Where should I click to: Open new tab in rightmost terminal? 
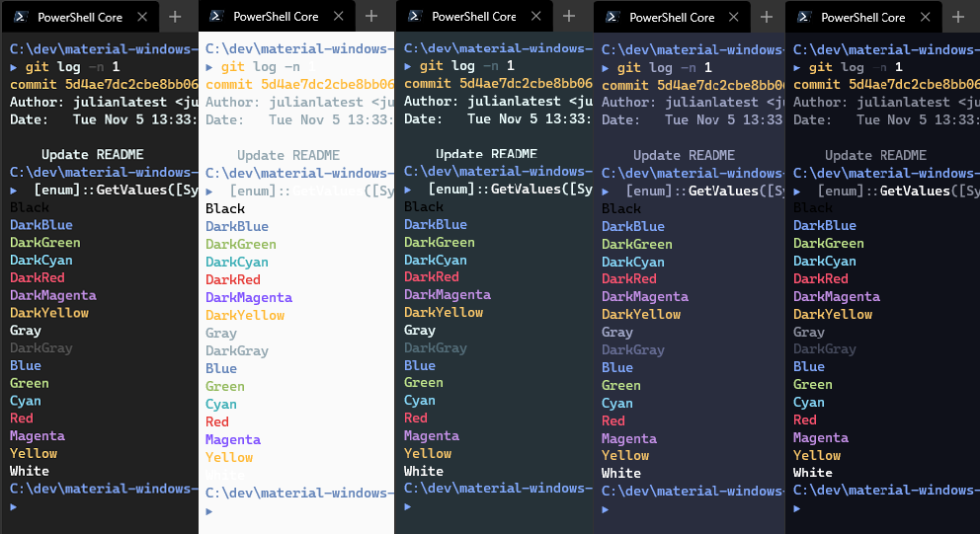coord(957,17)
